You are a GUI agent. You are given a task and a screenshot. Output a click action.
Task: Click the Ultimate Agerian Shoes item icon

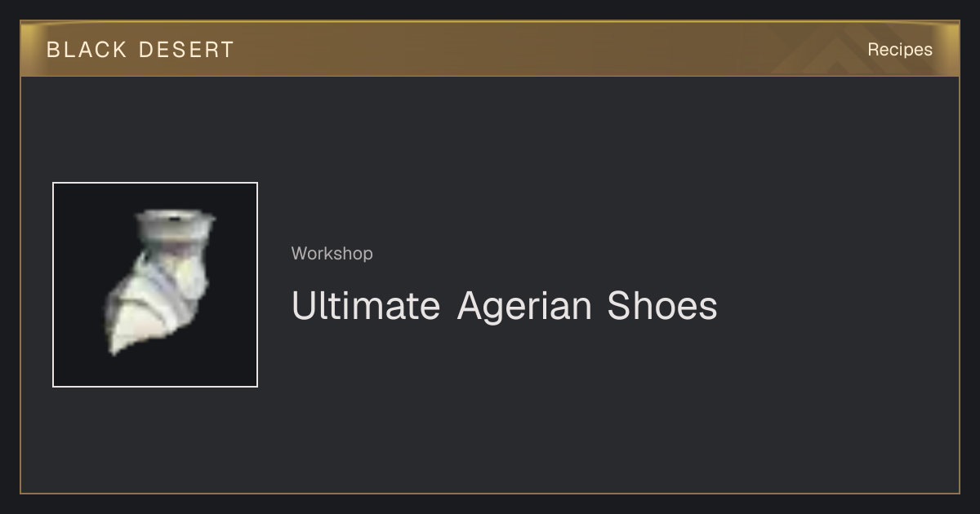[155, 285]
